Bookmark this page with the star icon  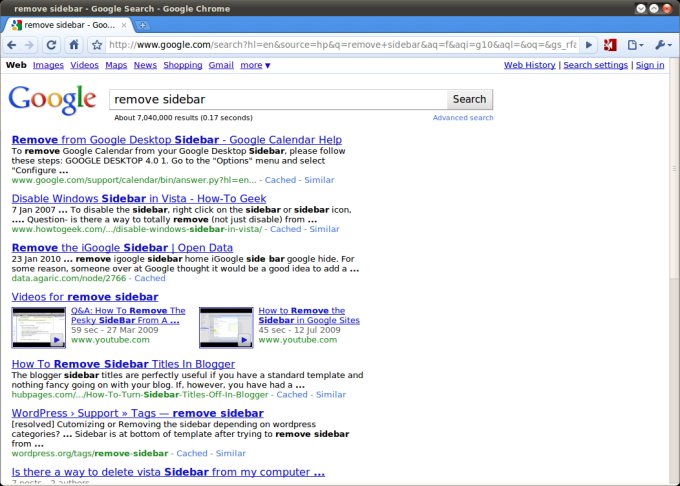(97, 45)
